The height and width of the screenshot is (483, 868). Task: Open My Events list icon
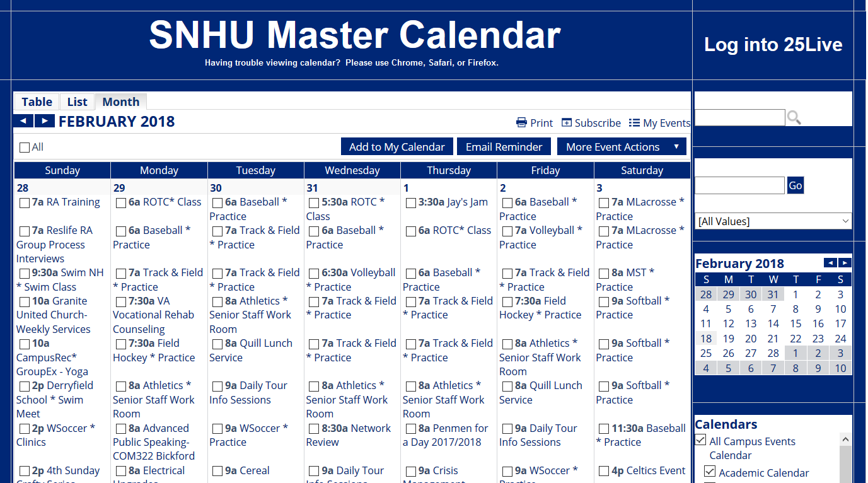634,123
